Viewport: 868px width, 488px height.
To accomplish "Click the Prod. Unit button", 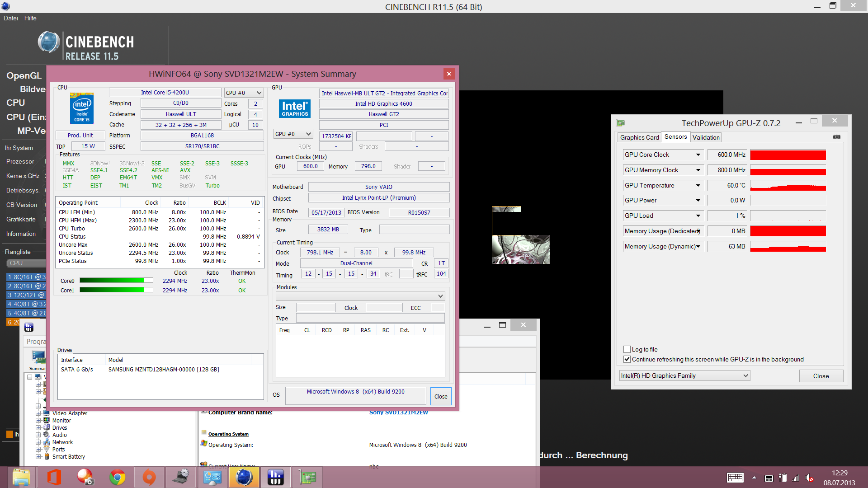I will click(80, 135).
